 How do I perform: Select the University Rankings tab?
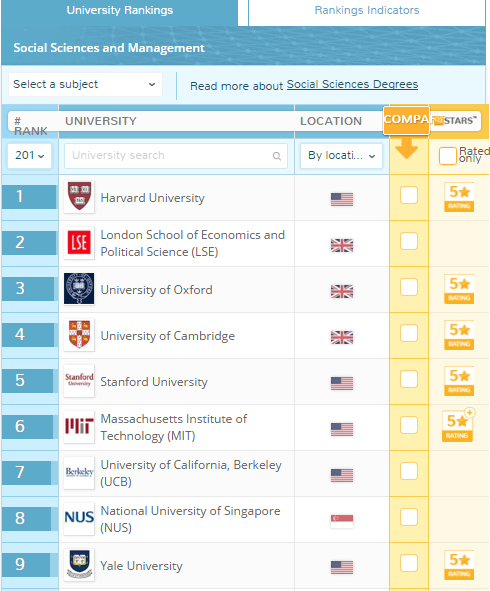[119, 11]
